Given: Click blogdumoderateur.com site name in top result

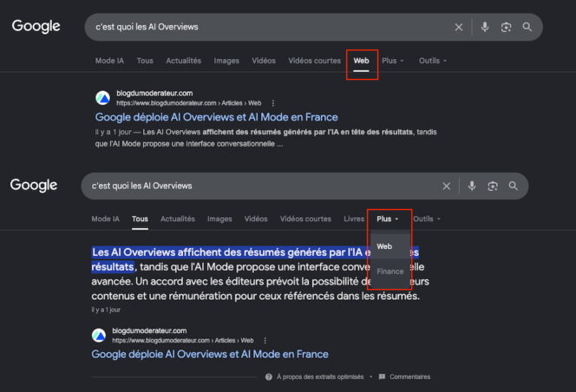Looking at the screenshot, I should coord(154,94).
